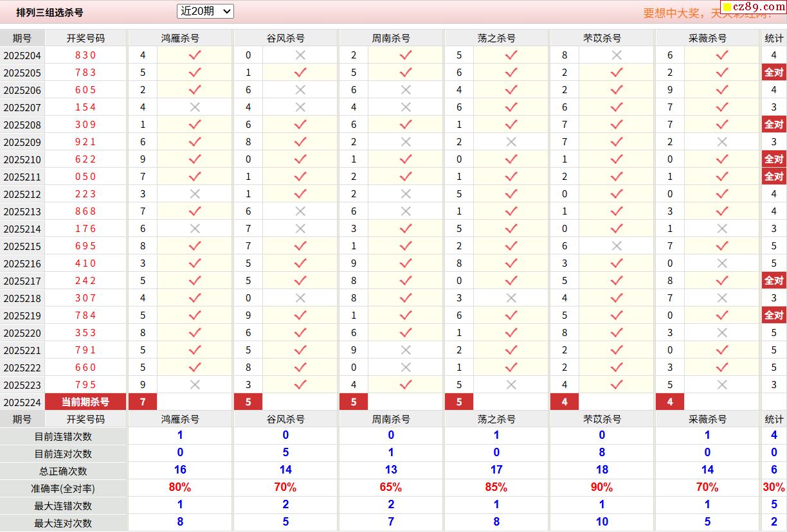Select the 芣苡杀号 check mark in row 2025223
Viewport: 787px width, 532px height.
click(617, 385)
